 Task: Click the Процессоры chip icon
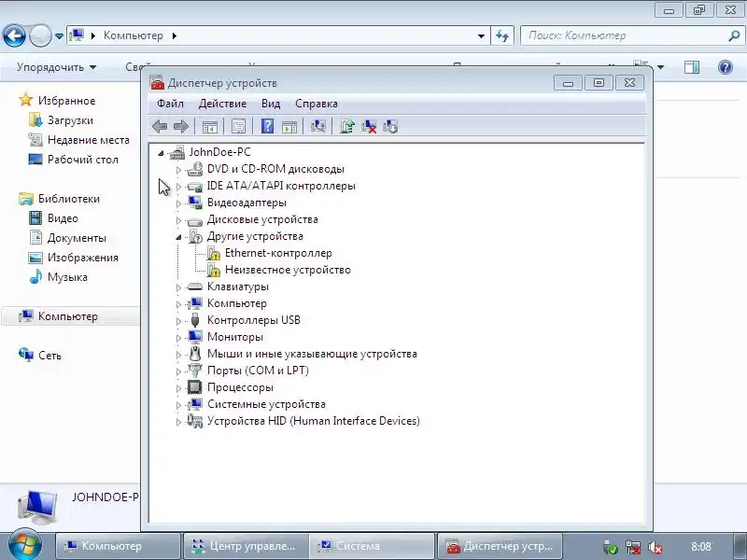pyautogui.click(x=194, y=387)
